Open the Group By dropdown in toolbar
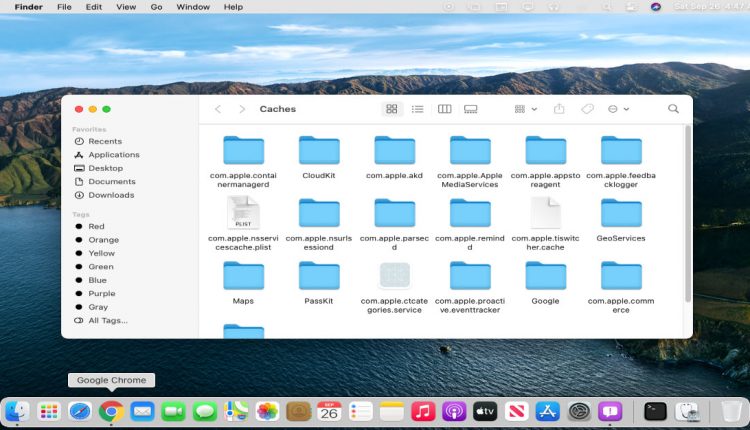 click(x=525, y=109)
